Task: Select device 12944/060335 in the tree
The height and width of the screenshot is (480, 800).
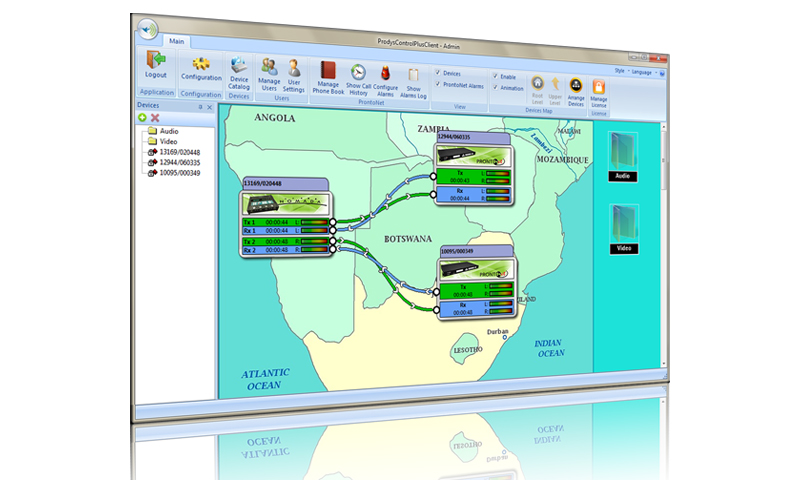Action: [180, 162]
